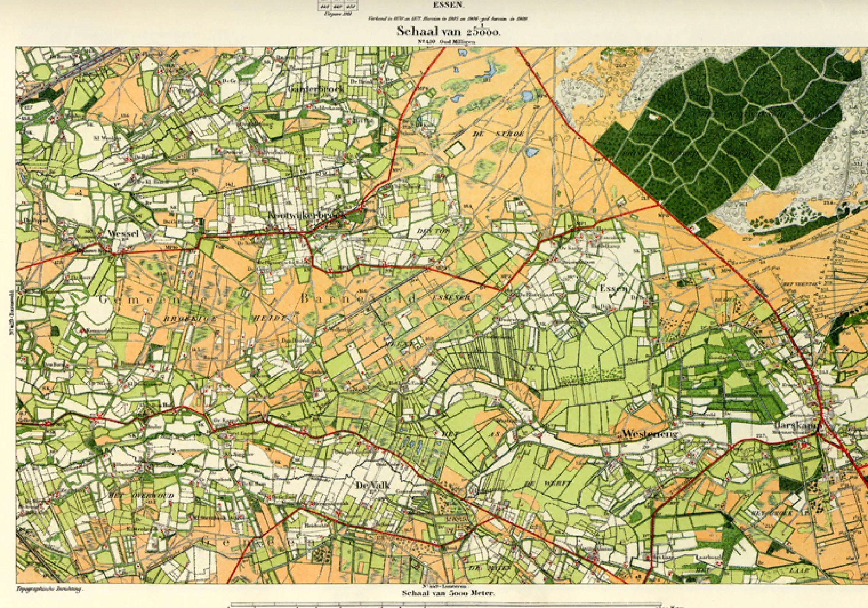
Task: Click the 'Schaal van 5000 Meter' caption
Action: coord(449,593)
